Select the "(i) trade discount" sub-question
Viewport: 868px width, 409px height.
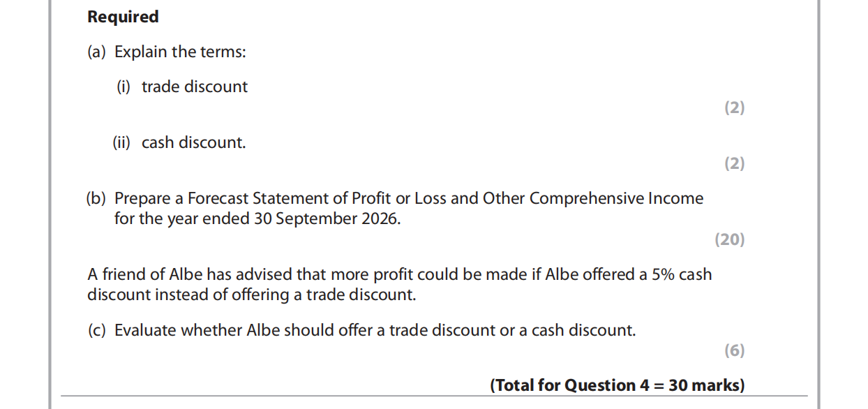click(x=181, y=87)
